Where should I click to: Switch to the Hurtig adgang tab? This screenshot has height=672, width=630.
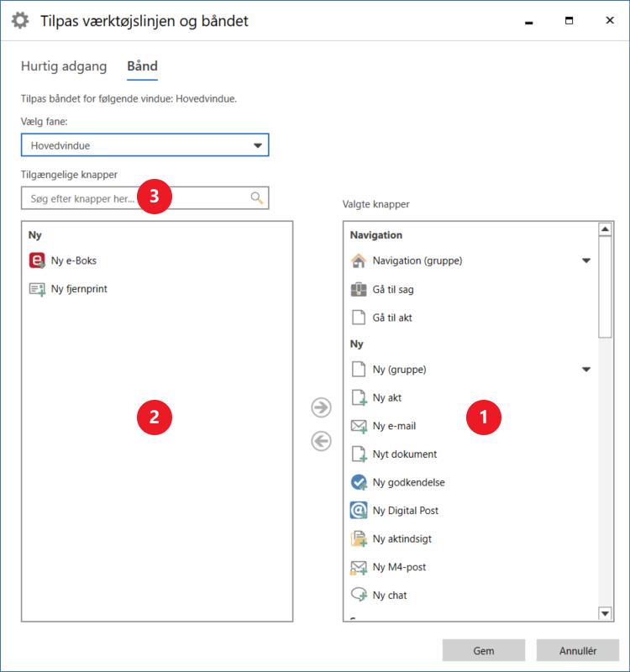(64, 66)
